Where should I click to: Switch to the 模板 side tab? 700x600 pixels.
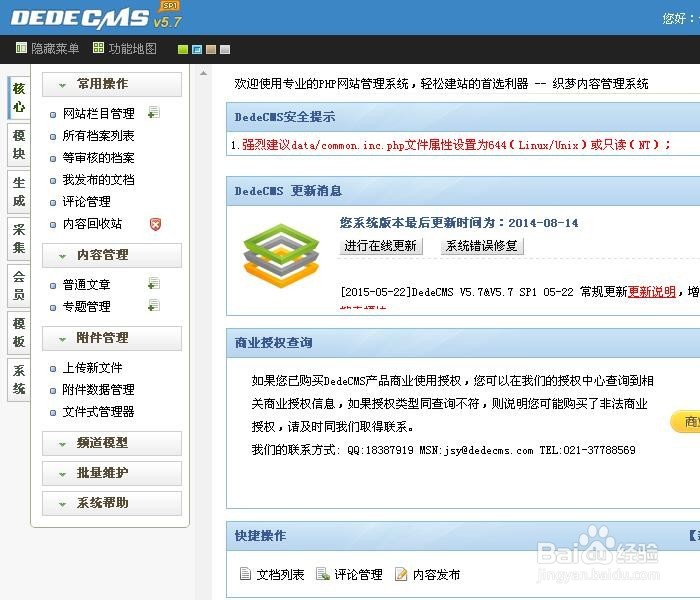coord(19,333)
